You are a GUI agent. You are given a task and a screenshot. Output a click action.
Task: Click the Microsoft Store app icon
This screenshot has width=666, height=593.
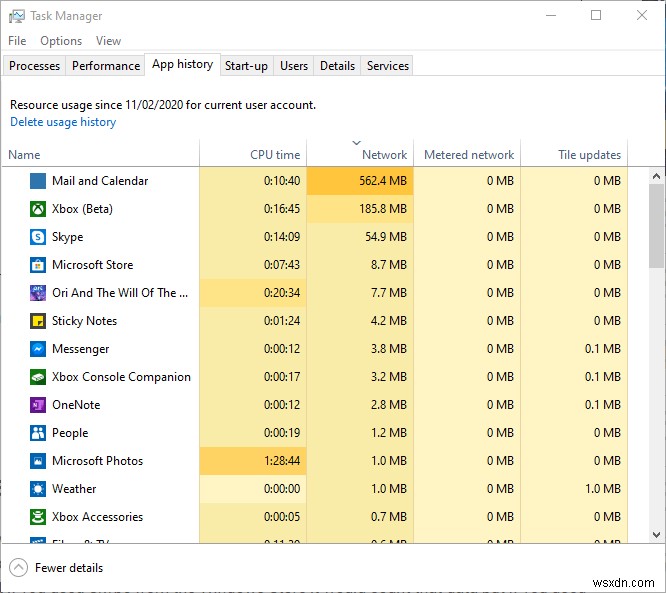[38, 265]
